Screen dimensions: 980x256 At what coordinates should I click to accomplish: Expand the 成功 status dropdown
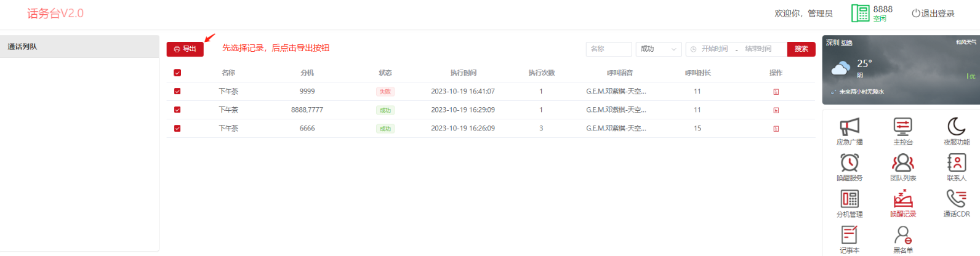[x=658, y=49]
